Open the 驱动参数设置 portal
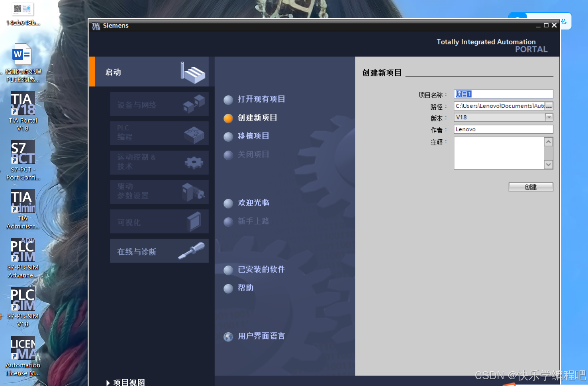 (159, 192)
